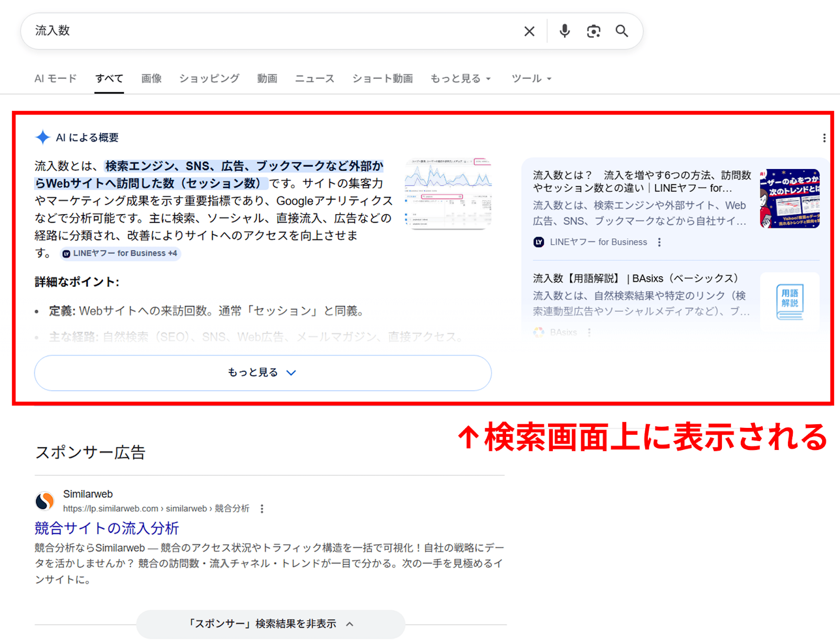Switch to the ショート動画 tab
The width and height of the screenshot is (840, 640).
pyautogui.click(x=383, y=78)
